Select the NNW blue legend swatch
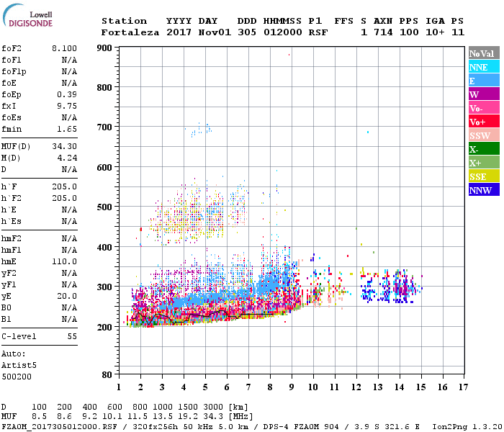504x432 pixels. coord(484,189)
